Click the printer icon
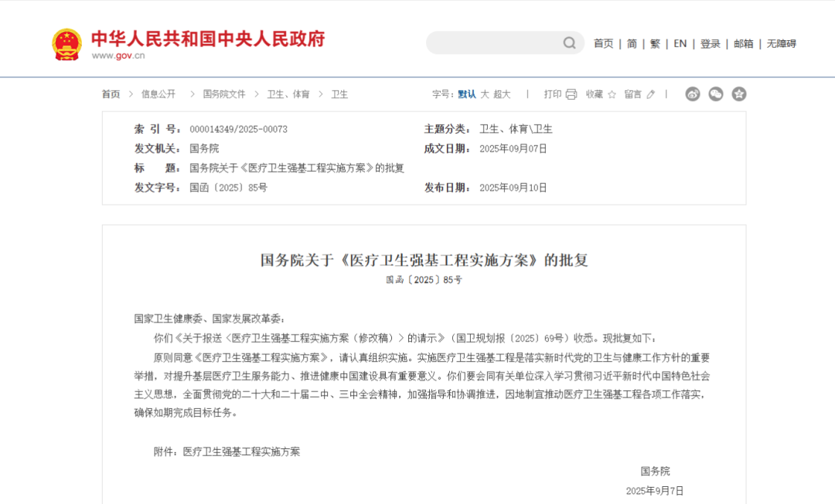The height and width of the screenshot is (504, 835). (571, 94)
